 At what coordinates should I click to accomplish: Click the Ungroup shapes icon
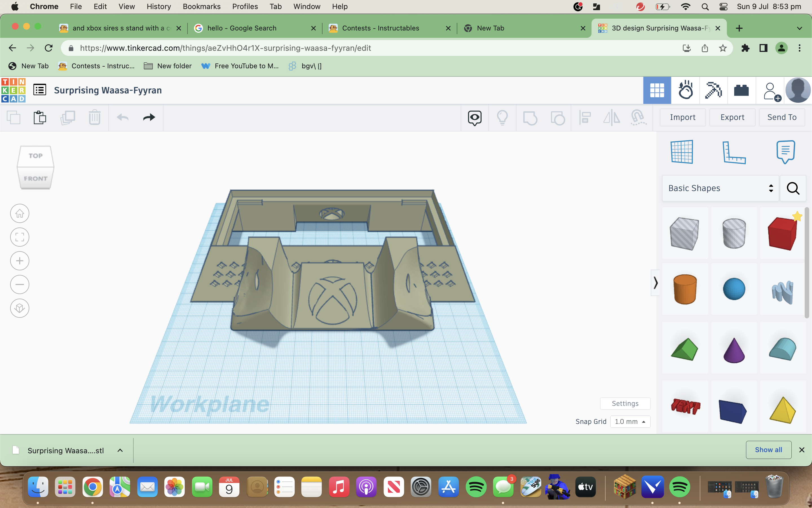(558, 118)
